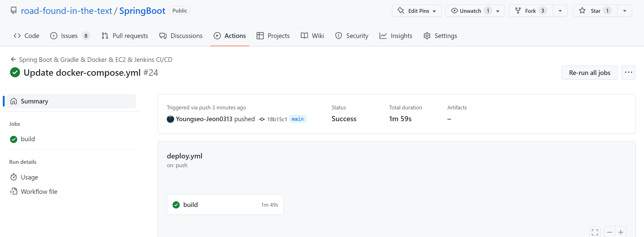Open the Projects tab
This screenshot has width=644, height=237.
pyautogui.click(x=273, y=36)
